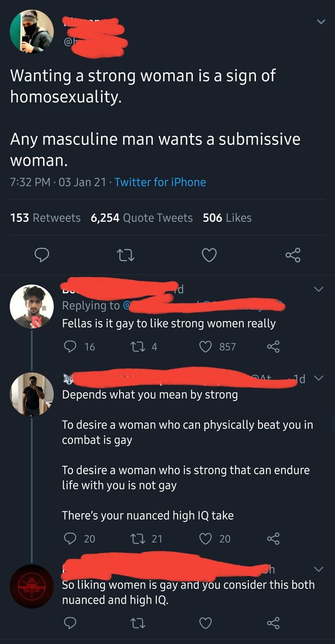Image resolution: width=335 pixels, height=644 pixels.
Task: Click the share icon on the 'Depends what you mean' reply
Action: pos(273,538)
